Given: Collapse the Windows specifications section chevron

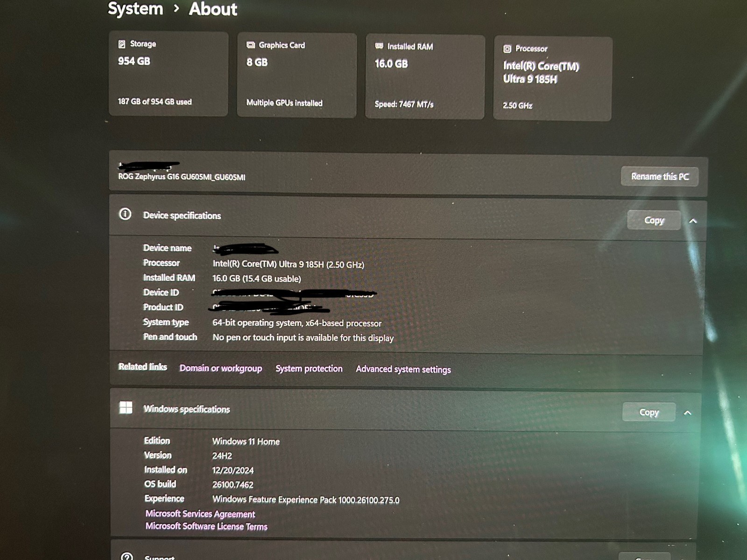Looking at the screenshot, I should (x=688, y=413).
